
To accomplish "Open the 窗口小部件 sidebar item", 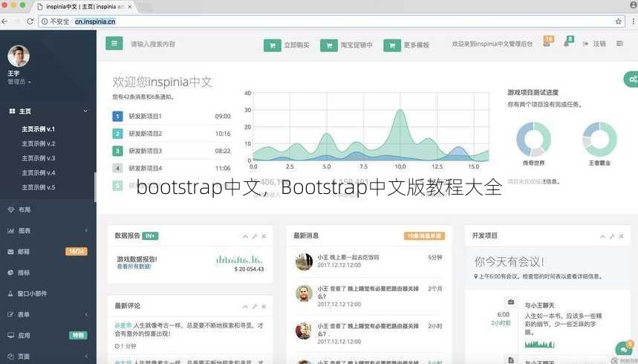I will (x=48, y=293).
